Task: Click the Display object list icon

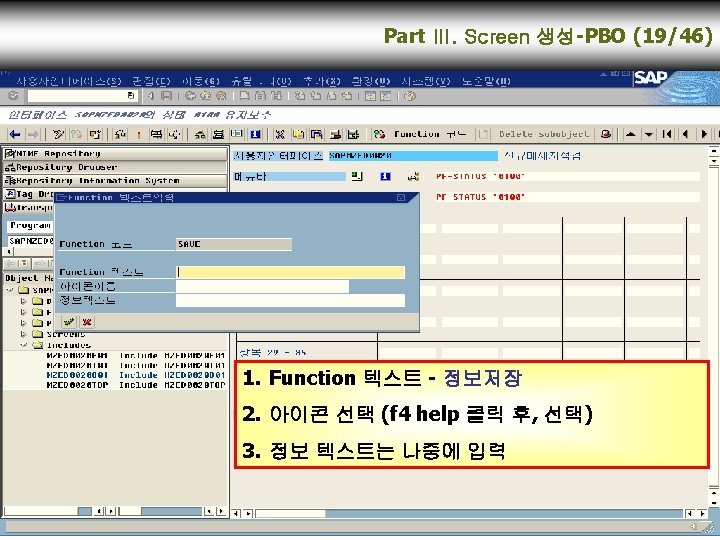Action: [x=200, y=135]
